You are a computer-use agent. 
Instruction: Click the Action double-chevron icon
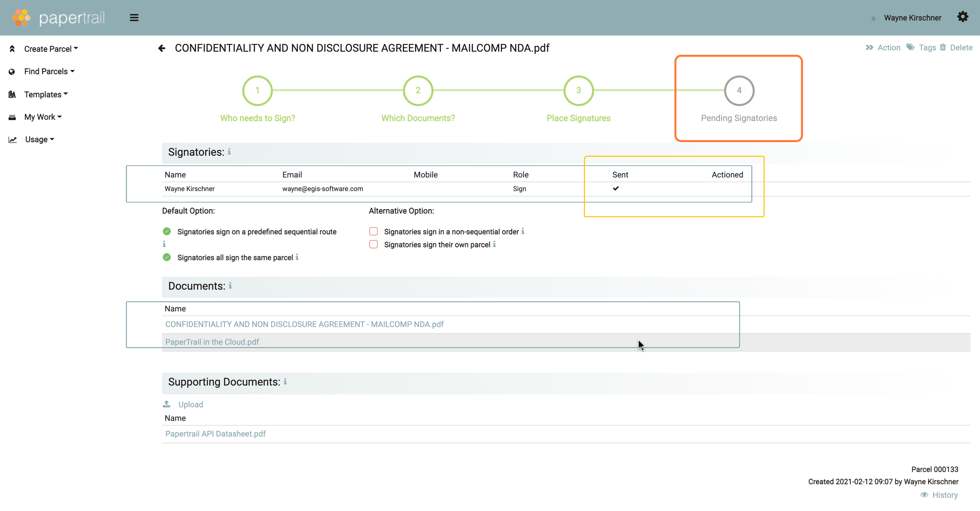tap(869, 48)
